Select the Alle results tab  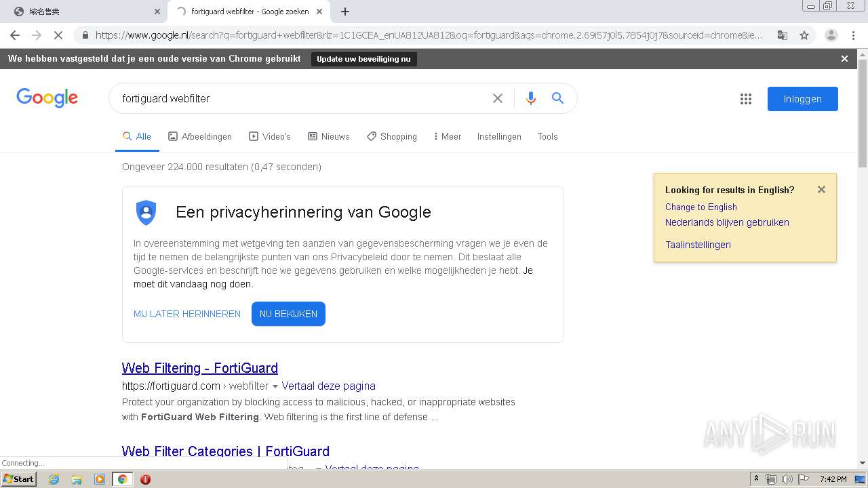[137, 136]
